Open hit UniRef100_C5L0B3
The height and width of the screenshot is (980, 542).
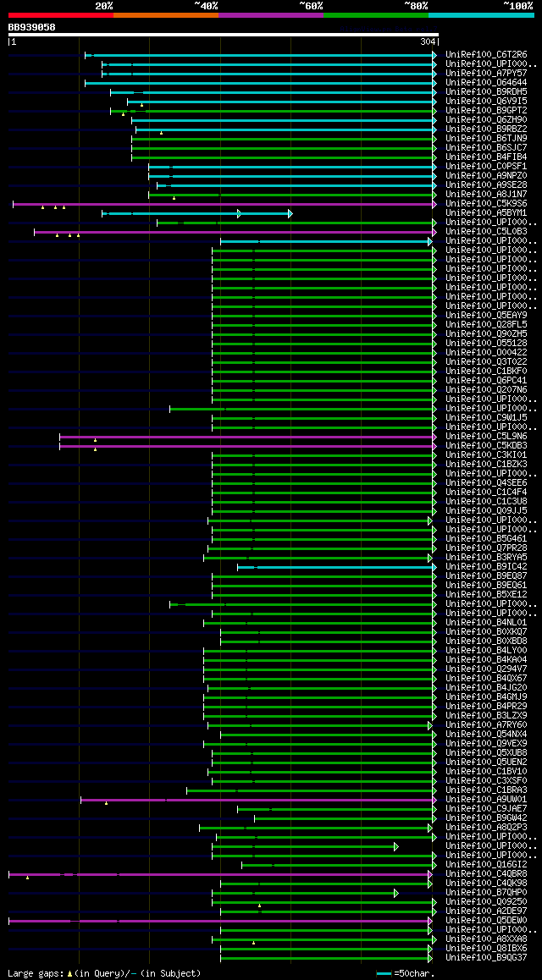(486, 232)
